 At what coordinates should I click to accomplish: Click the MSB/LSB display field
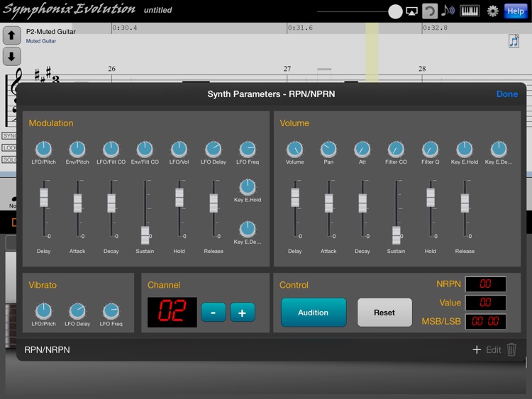[x=485, y=321]
